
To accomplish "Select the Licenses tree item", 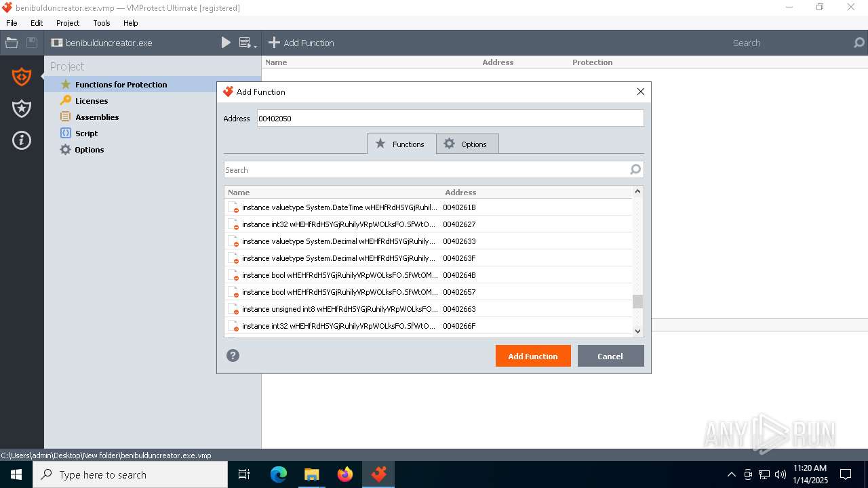I will tap(92, 100).
